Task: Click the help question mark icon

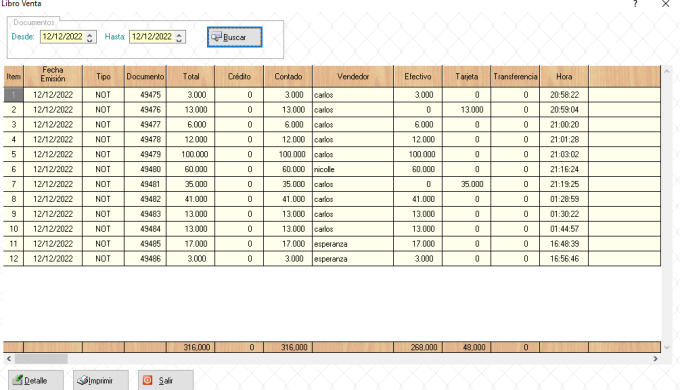Action: [635, 4]
